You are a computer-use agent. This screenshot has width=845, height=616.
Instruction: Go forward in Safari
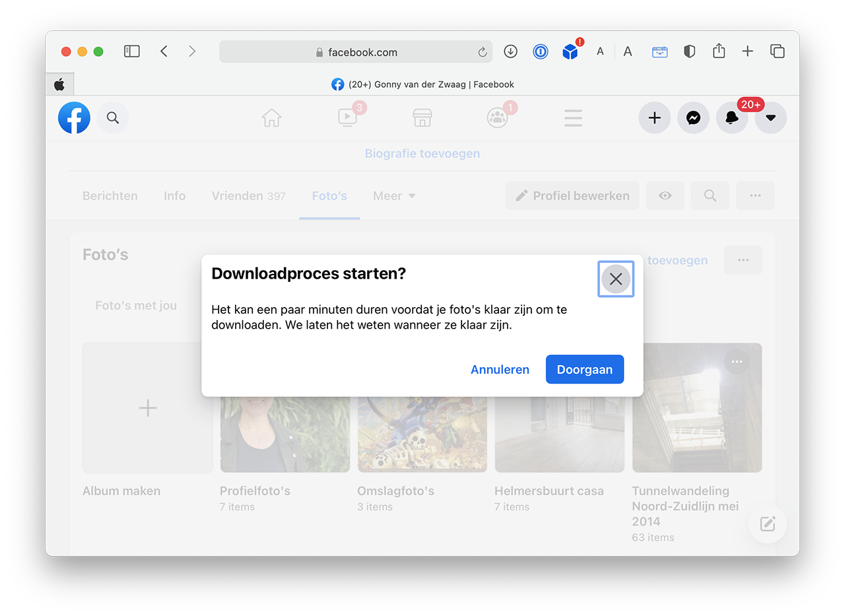click(192, 51)
